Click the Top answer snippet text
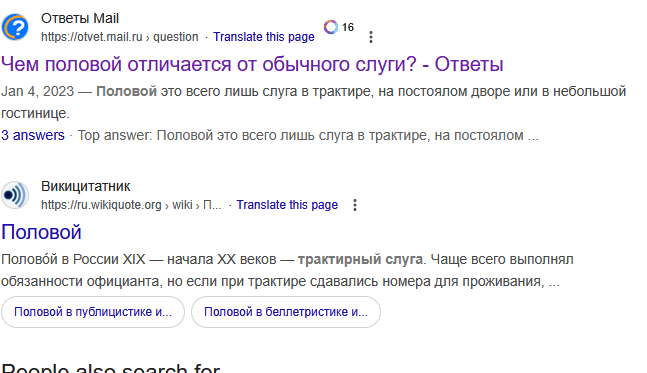Image resolution: width=647 pixels, height=373 pixels. pyautogui.click(x=308, y=135)
